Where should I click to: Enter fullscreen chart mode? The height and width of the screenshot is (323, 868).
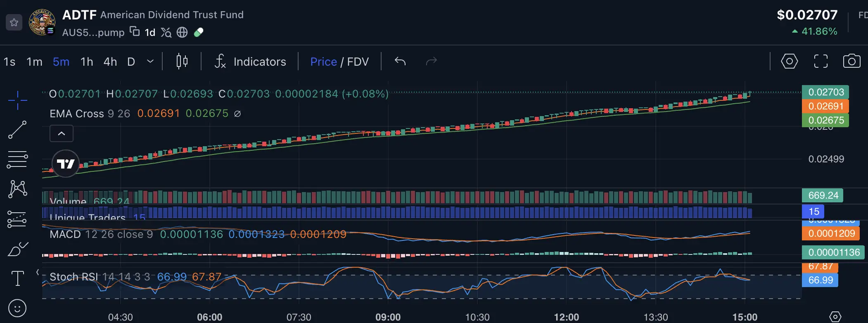pyautogui.click(x=821, y=62)
